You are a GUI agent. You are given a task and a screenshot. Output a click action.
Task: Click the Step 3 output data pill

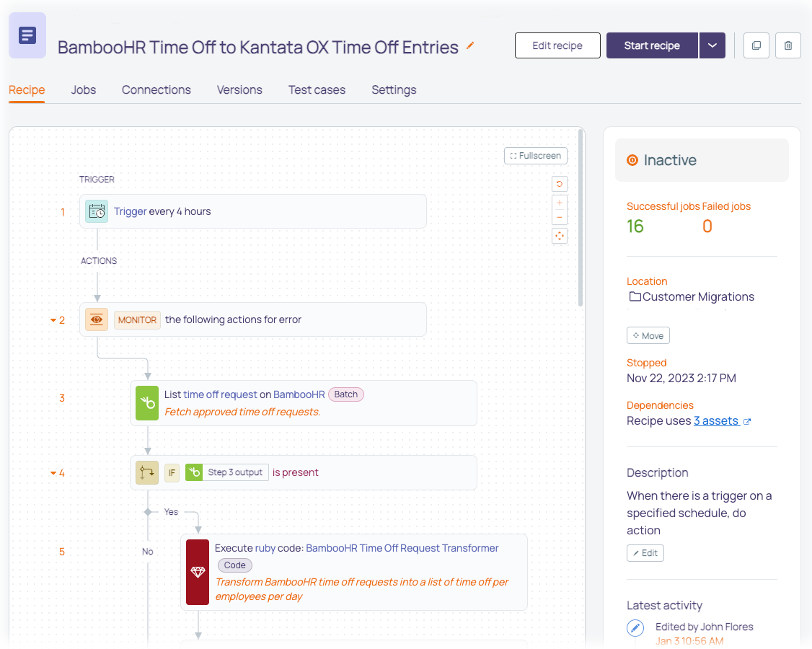[x=227, y=472]
